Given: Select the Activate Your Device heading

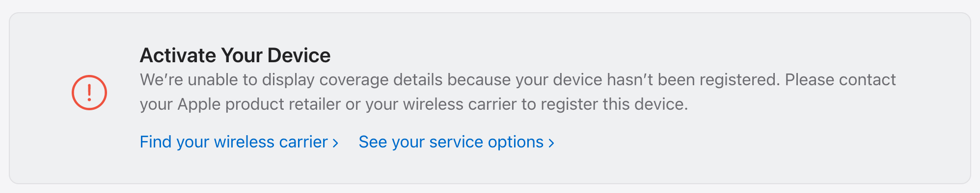Looking at the screenshot, I should [x=235, y=55].
